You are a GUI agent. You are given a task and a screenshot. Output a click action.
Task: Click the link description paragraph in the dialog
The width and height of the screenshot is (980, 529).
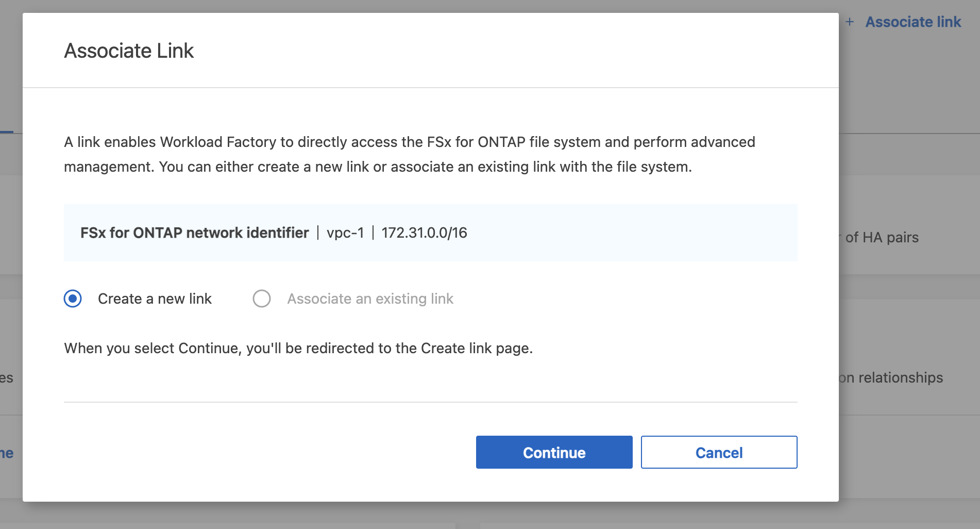point(410,154)
